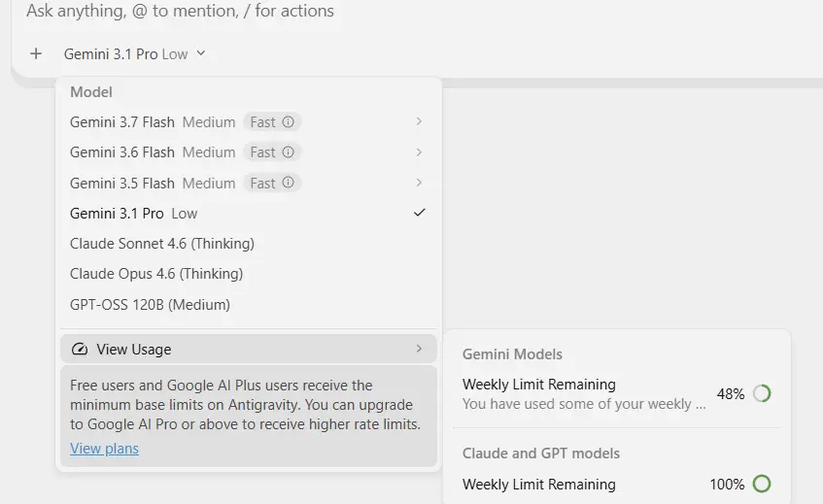Click the View Usage gauge icon

pyautogui.click(x=80, y=350)
